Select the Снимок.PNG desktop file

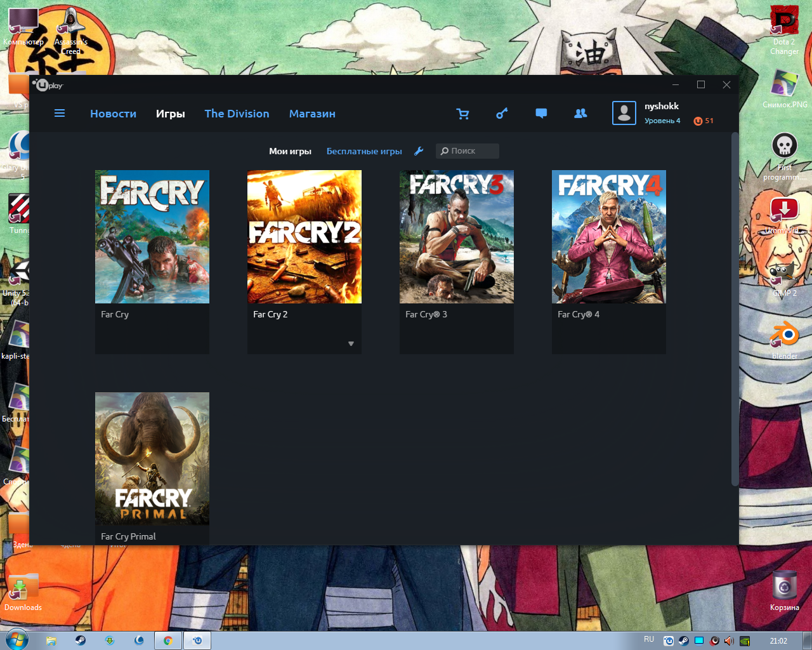[785, 88]
